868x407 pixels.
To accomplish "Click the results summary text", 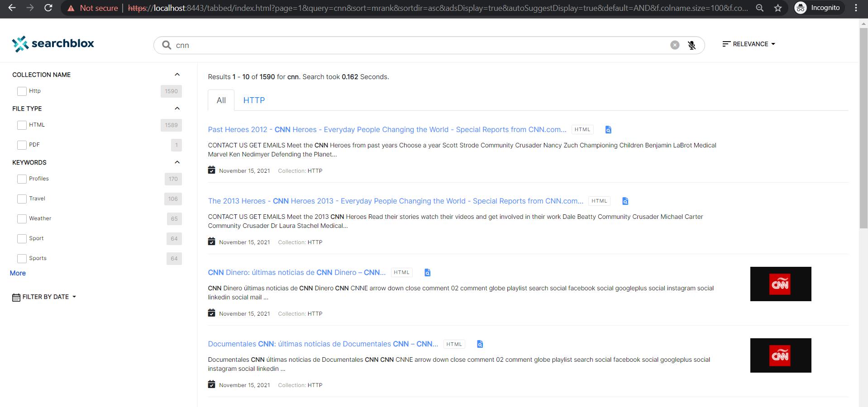I will click(298, 77).
